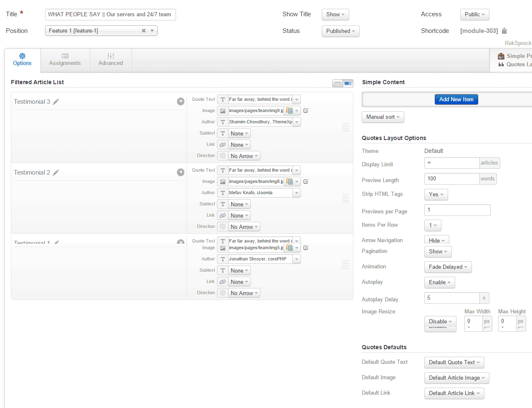532x408 pixels.
Task: Click the link icon in Testimonial 3 Link row
Action: click(x=223, y=145)
